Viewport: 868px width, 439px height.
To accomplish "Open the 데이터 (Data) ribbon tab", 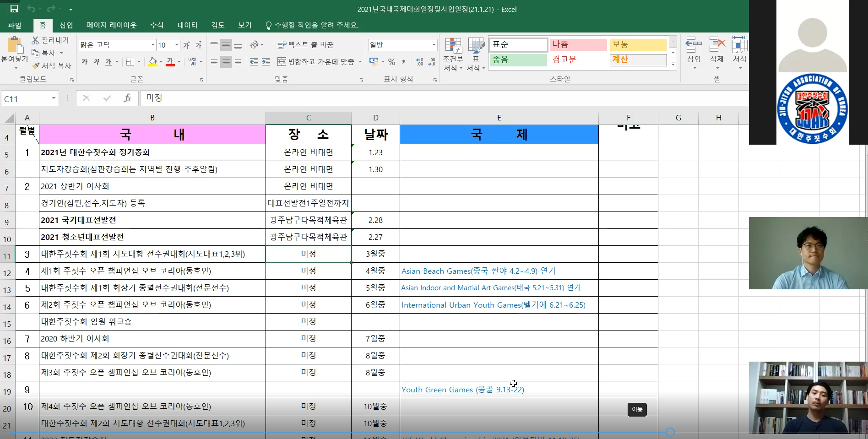I will [x=187, y=25].
